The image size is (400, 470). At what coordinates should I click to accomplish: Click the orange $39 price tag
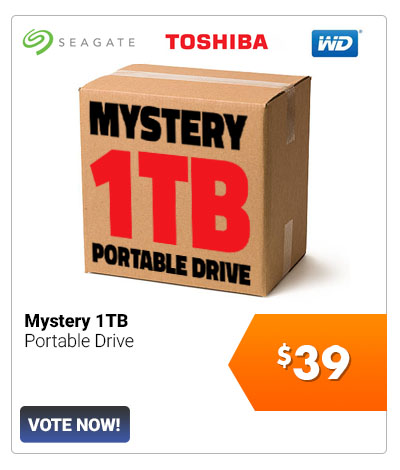(x=308, y=362)
